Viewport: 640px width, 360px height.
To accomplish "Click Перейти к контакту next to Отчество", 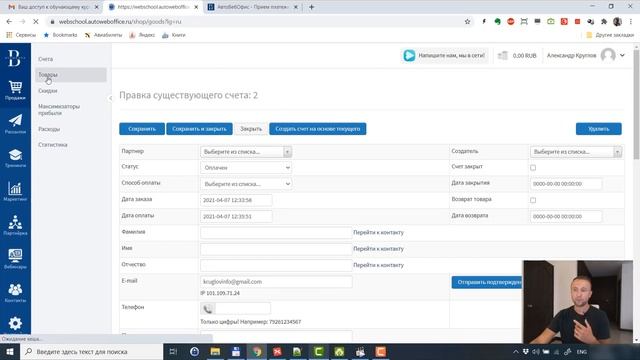I will [x=378, y=265].
